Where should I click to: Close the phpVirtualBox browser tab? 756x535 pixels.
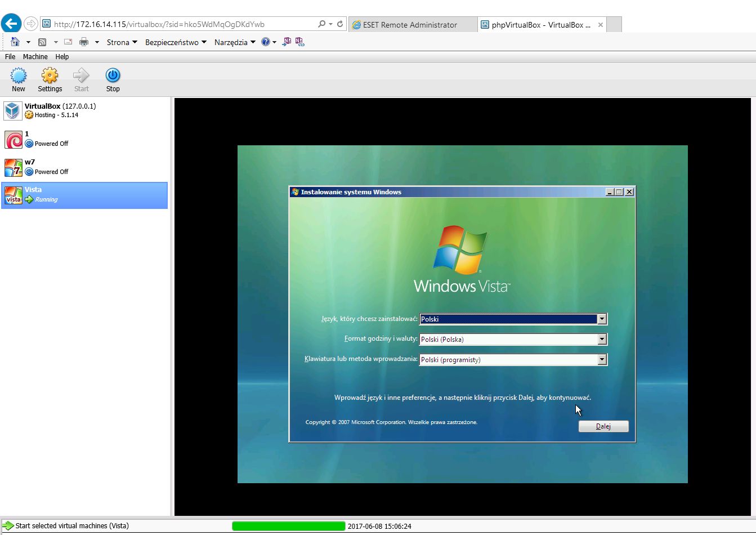(601, 25)
